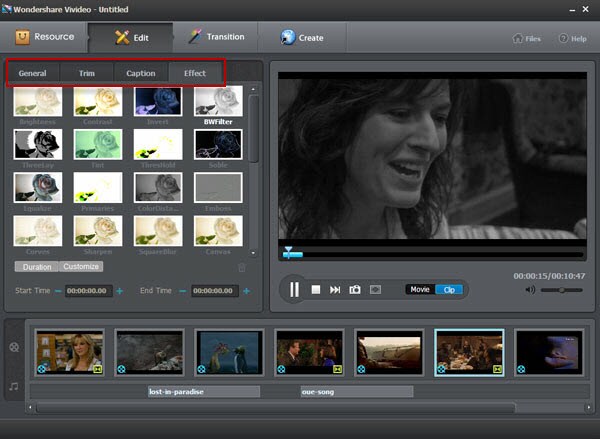The image size is (600, 439).
Task: Increase Start Time with plus
Action: point(120,291)
